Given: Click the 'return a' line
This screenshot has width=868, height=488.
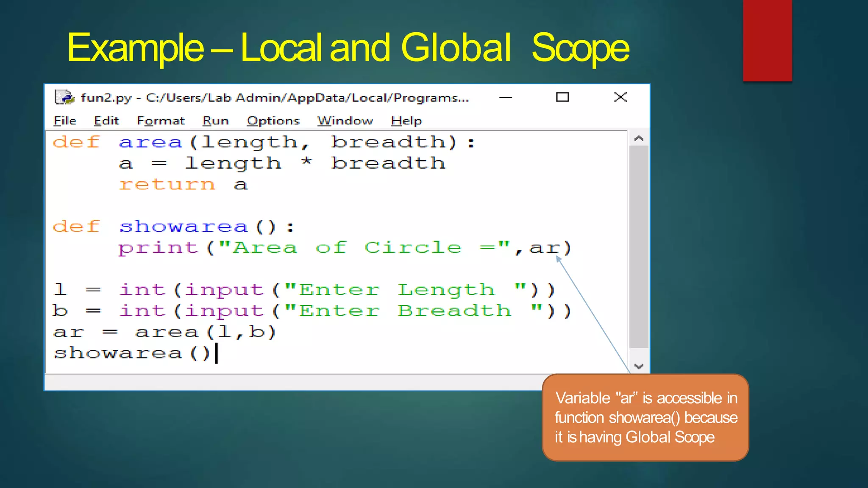Looking at the screenshot, I should [183, 184].
